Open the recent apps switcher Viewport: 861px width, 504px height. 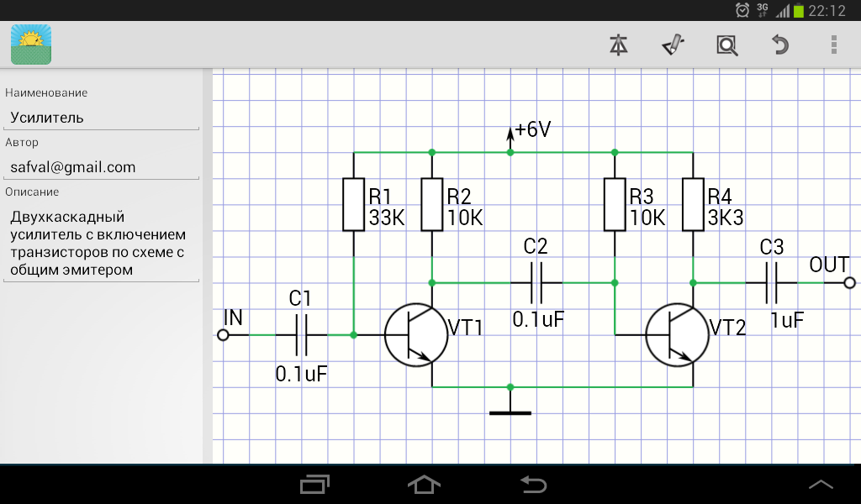[315, 484]
